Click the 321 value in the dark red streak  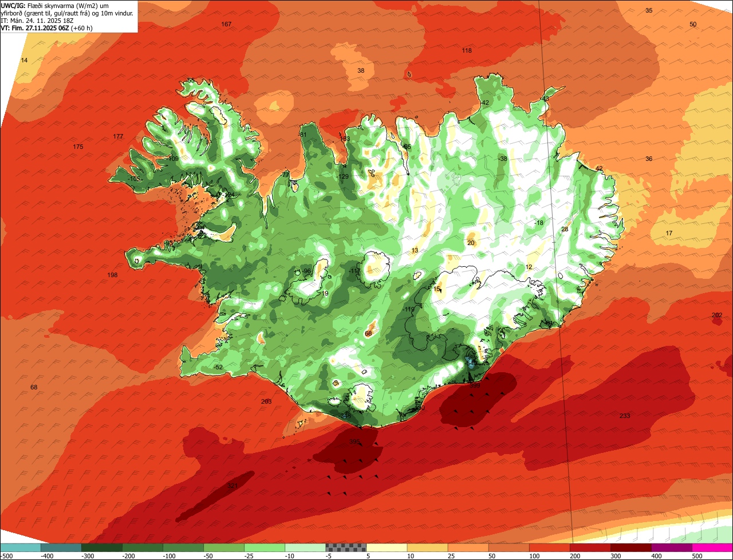tap(232, 486)
